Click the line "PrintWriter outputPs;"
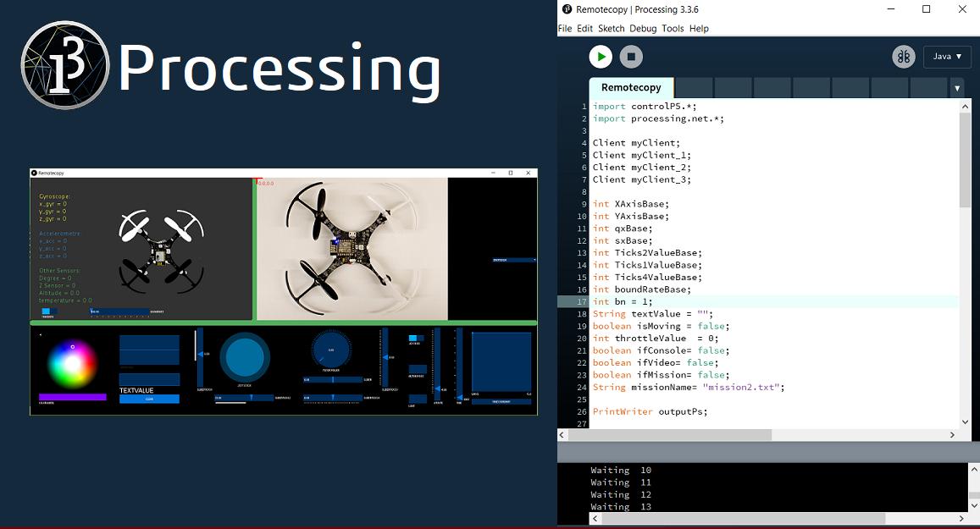980x529 pixels. [650, 411]
